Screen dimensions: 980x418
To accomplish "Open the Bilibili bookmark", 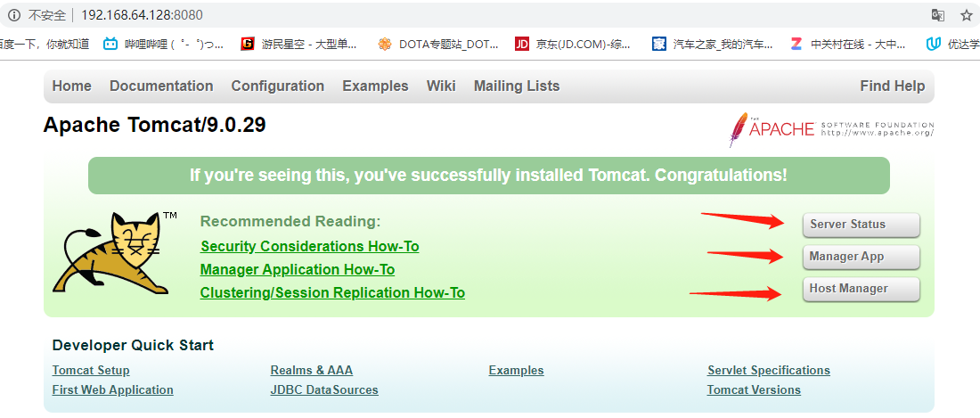I will coord(164,44).
